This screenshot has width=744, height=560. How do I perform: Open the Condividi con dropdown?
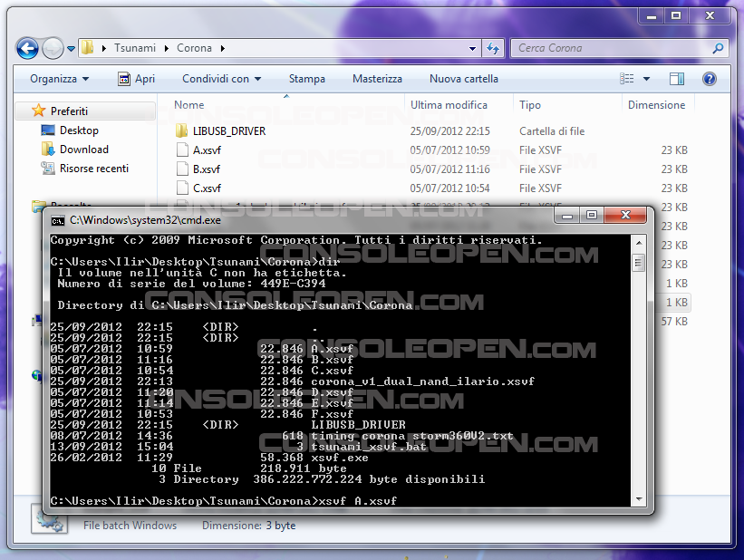point(222,79)
